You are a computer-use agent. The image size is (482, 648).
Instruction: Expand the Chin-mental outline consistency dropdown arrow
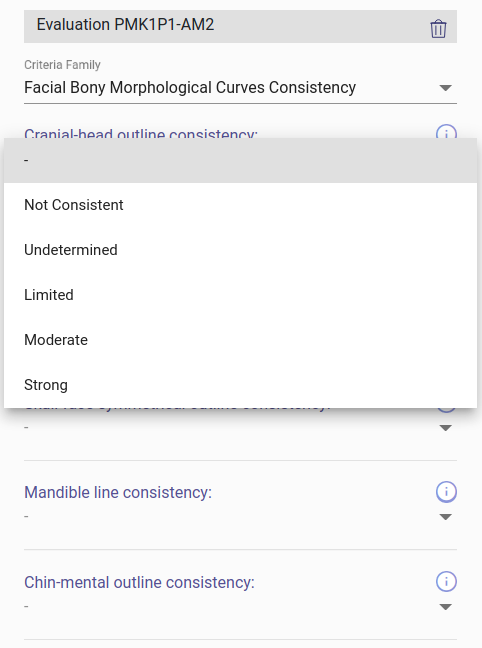pos(445,607)
